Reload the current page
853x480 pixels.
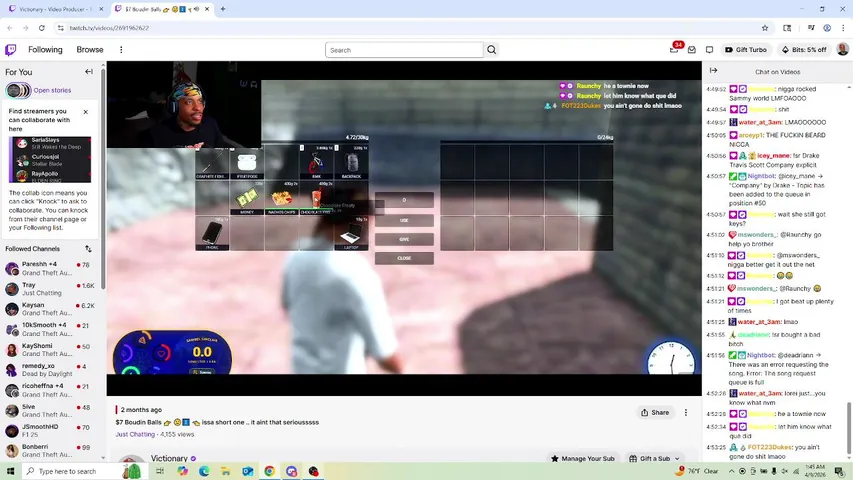41,28
